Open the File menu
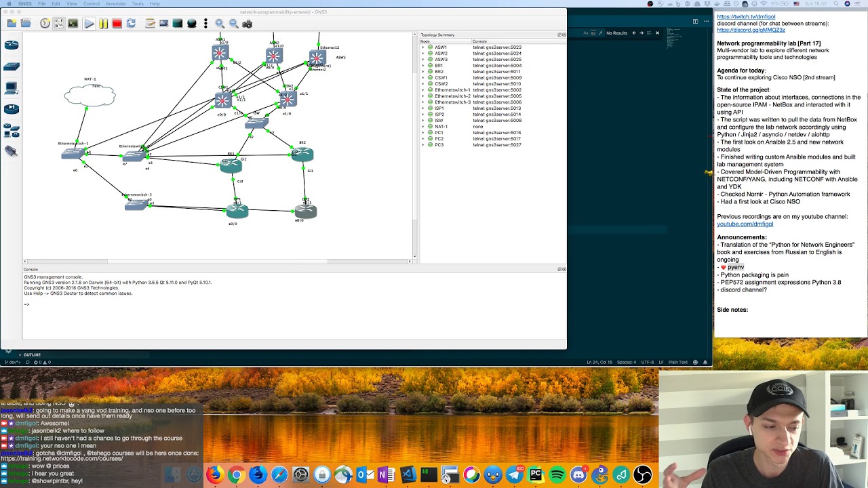 [42, 3]
